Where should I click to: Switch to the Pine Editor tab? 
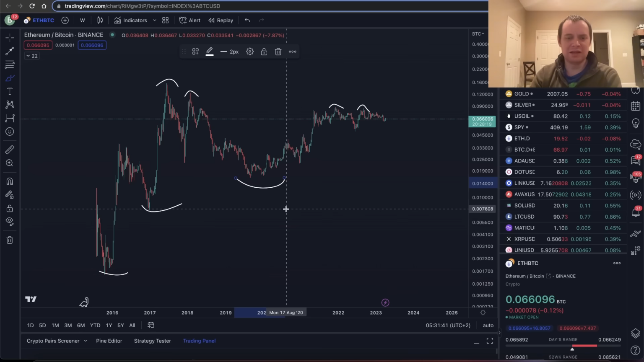109,341
